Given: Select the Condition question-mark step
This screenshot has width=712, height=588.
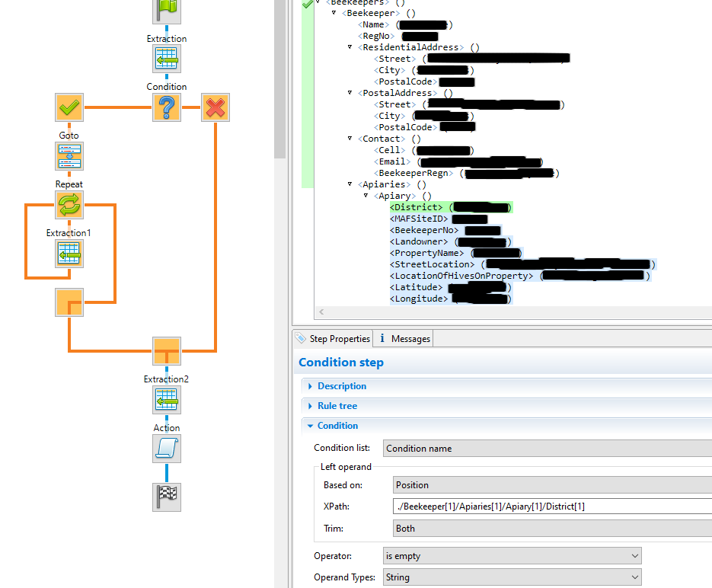Looking at the screenshot, I should (x=167, y=107).
